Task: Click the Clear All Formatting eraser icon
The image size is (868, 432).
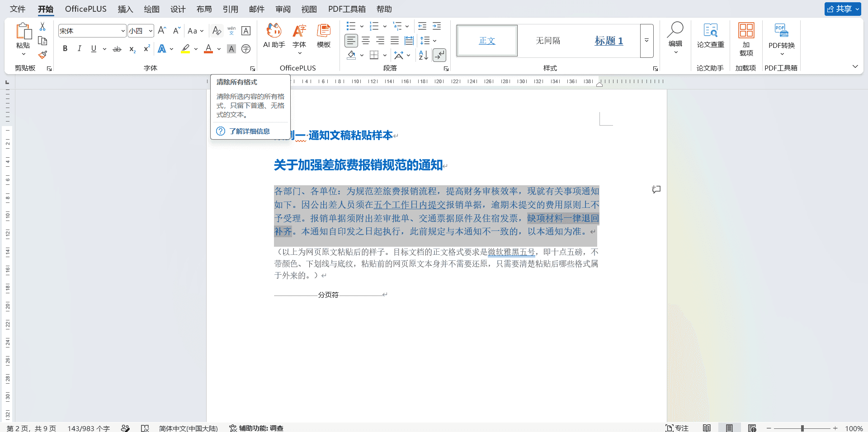Action: tap(217, 31)
